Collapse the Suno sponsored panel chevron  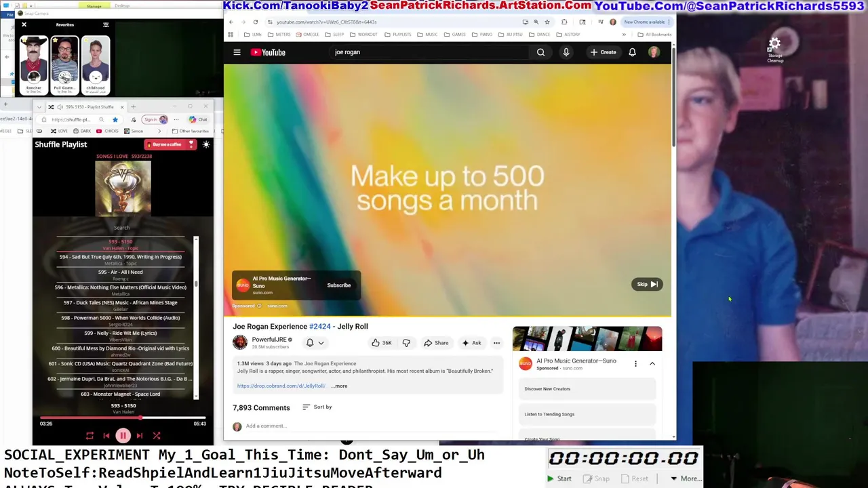tap(652, 364)
